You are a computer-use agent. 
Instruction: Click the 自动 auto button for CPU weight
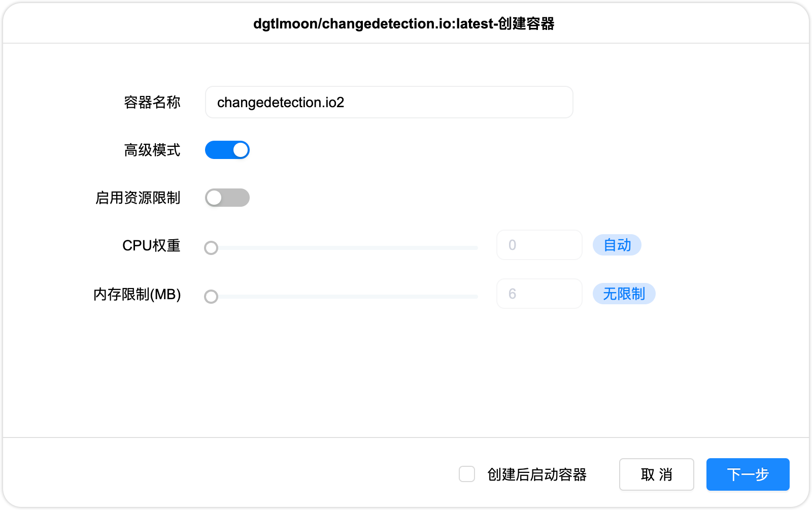coord(617,245)
